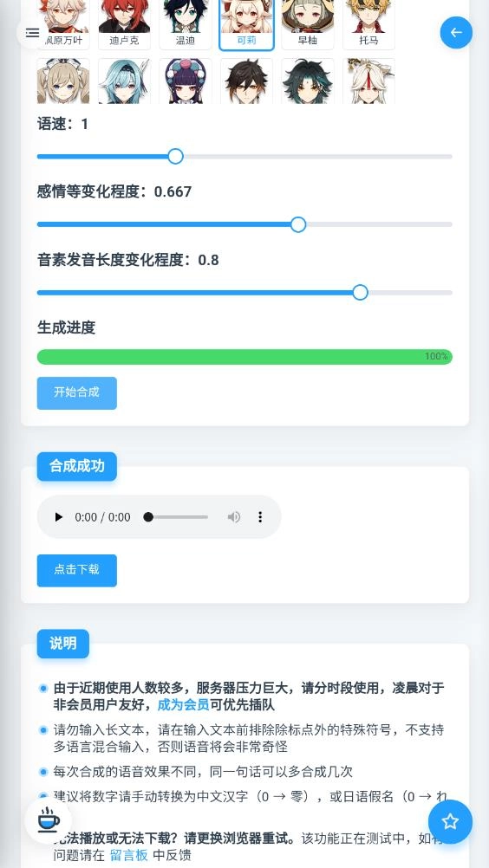Click the 音素发音长度变化程度 slider handle

coord(361,293)
